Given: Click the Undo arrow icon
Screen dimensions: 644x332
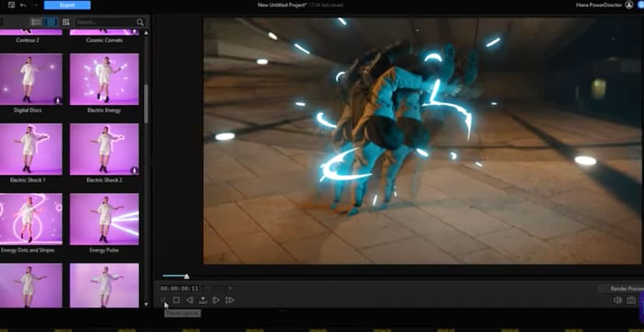Looking at the screenshot, I should click(23, 5).
